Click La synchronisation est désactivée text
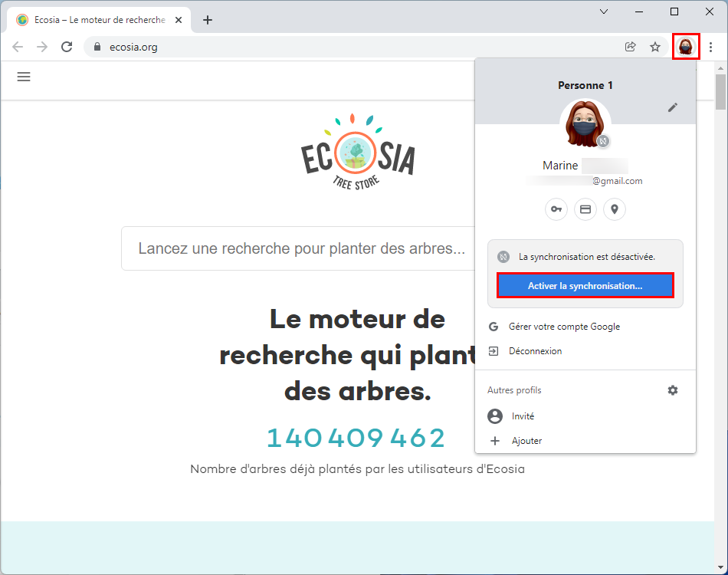Screen dimensions: 728x575 (x=587, y=257)
